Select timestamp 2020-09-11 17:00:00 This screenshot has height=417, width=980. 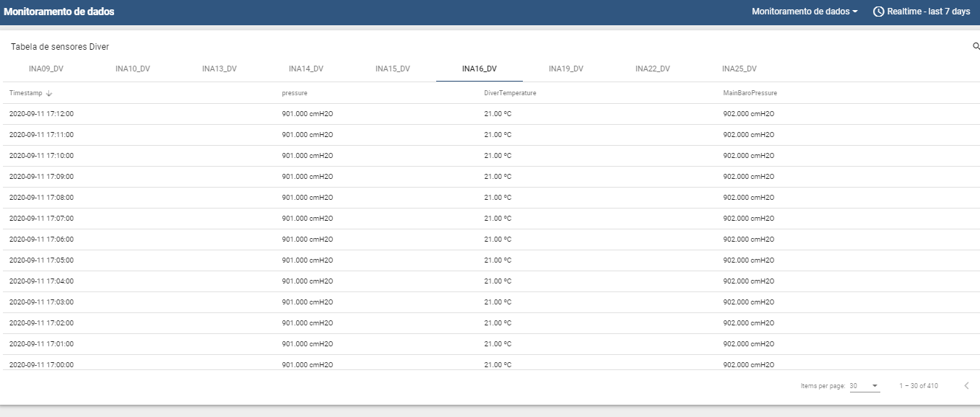41,365
